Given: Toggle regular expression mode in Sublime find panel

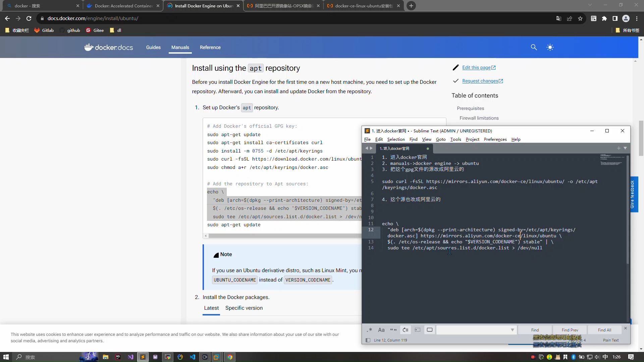Looking at the screenshot, I should pyautogui.click(x=369, y=330).
